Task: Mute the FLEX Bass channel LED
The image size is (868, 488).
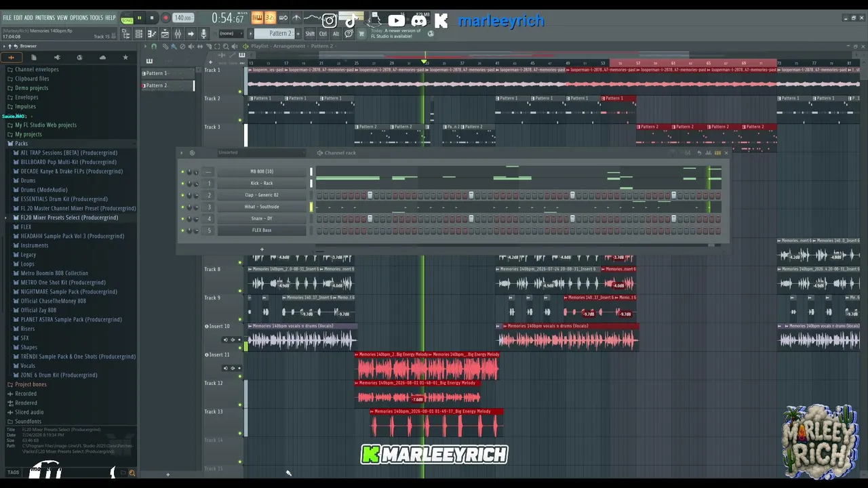Action: pyautogui.click(x=182, y=231)
